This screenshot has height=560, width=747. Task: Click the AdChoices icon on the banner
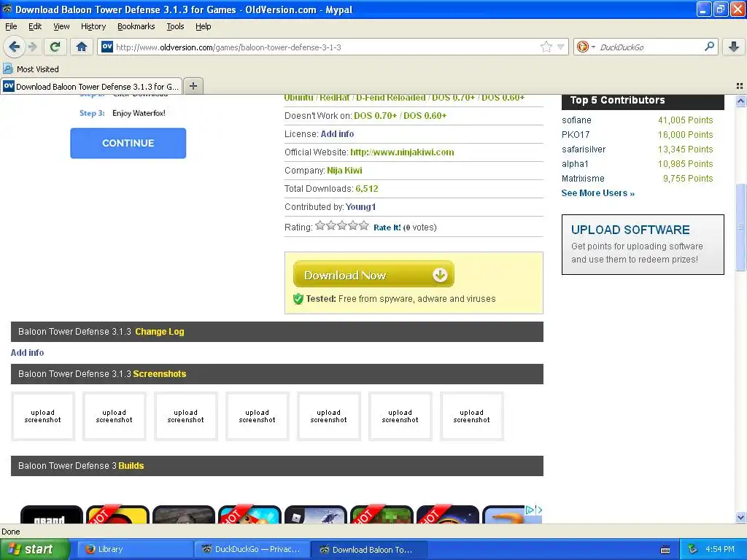click(x=530, y=510)
